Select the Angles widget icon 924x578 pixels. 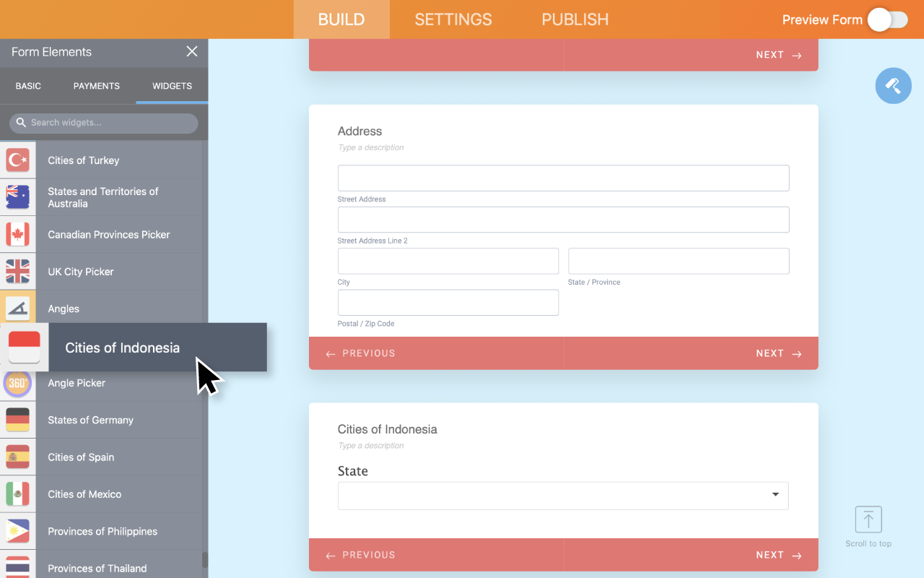(17, 309)
